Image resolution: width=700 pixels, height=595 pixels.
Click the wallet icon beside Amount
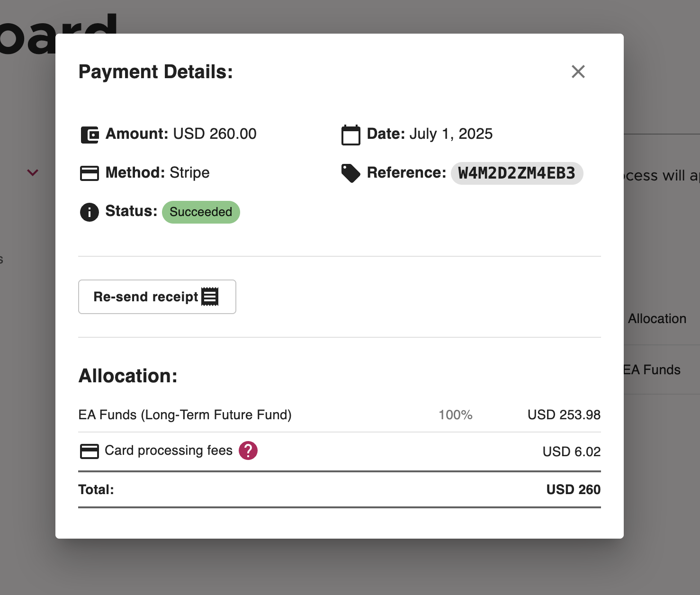90,135
